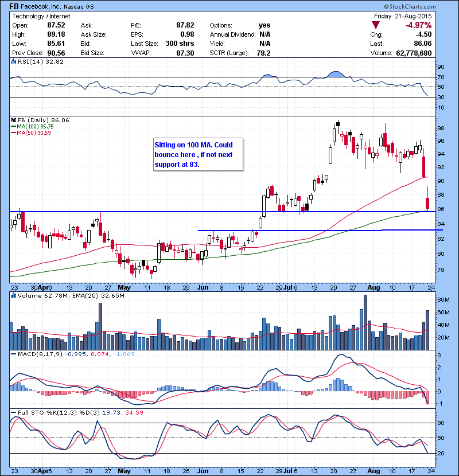The image size is (459, 476).
Task: Click the -4.97% percent change
Action: click(419, 25)
